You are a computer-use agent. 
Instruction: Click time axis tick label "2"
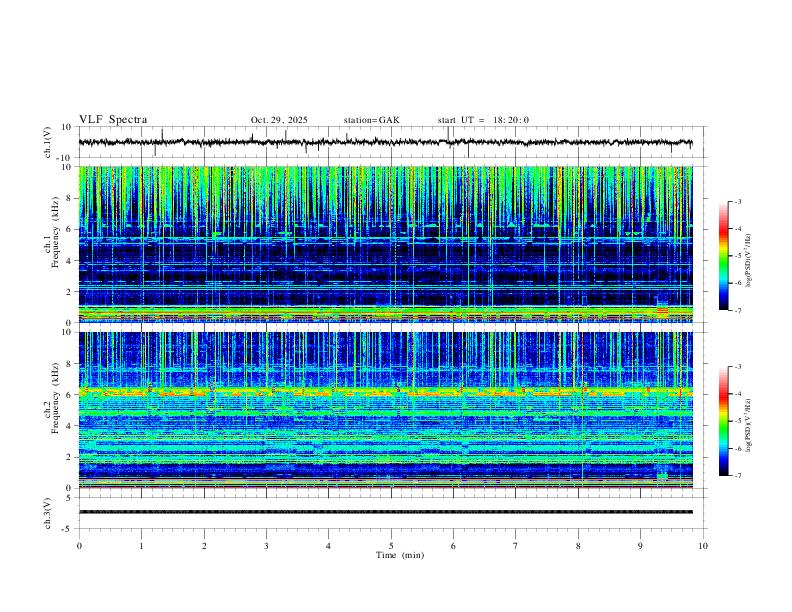(204, 546)
